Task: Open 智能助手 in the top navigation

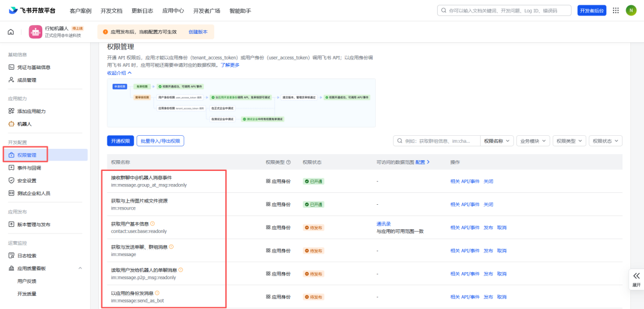Action: [x=240, y=11]
